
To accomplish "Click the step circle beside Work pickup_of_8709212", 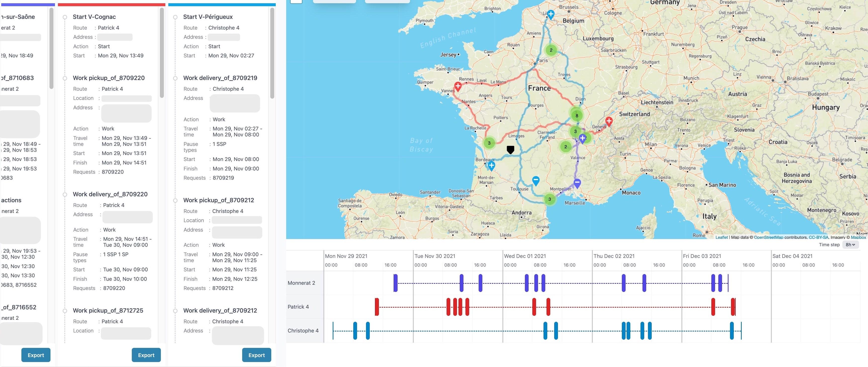I will tap(175, 200).
